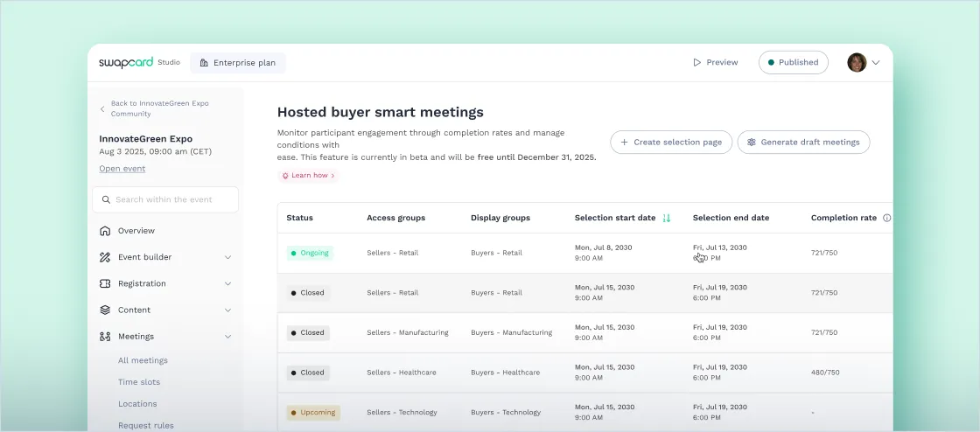Click the Closed badge in Sellers - Healthcare row

(x=308, y=373)
